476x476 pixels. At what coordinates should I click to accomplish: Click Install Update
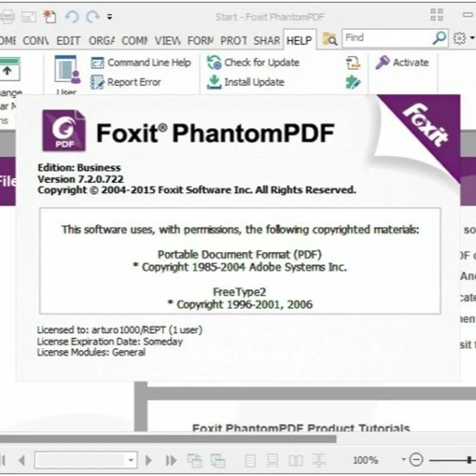(246, 82)
